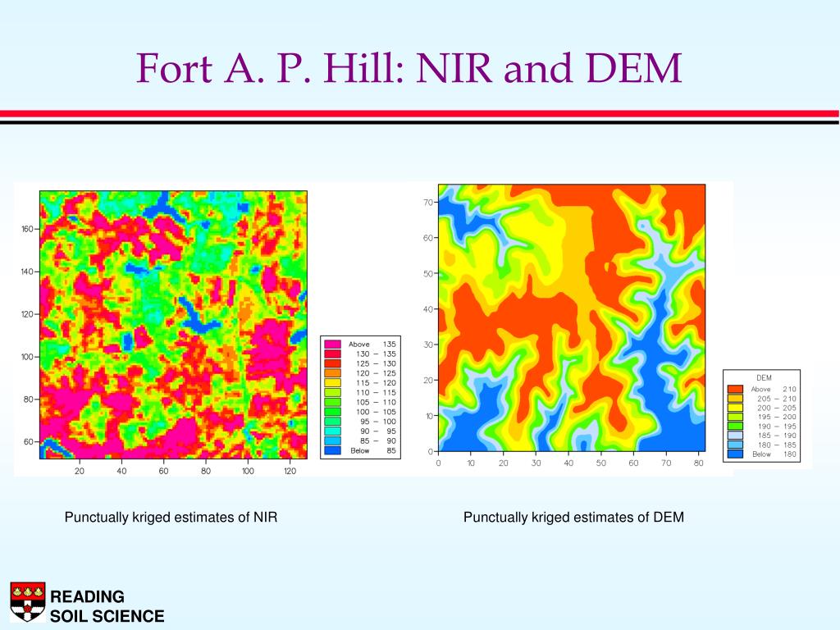Click caption 'Punctually kriged estimates of DEM'
This screenshot has width=840, height=630.
pos(573,518)
